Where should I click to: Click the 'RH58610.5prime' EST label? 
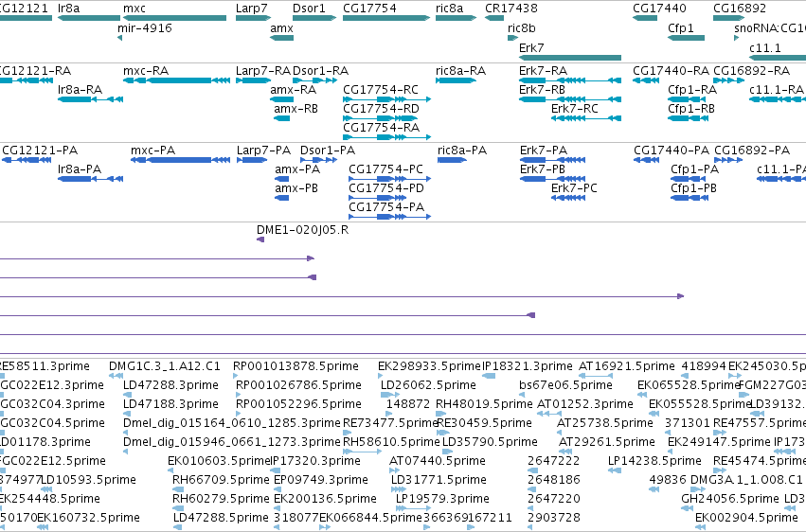391,442
